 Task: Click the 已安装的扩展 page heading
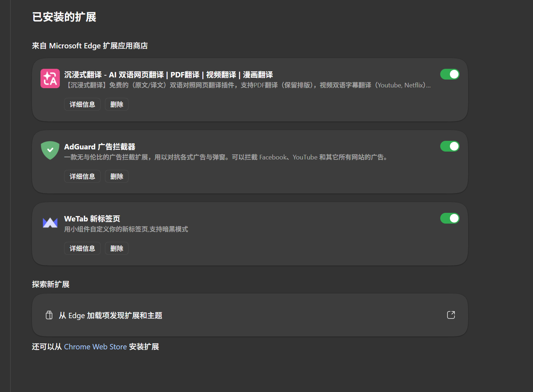click(64, 17)
